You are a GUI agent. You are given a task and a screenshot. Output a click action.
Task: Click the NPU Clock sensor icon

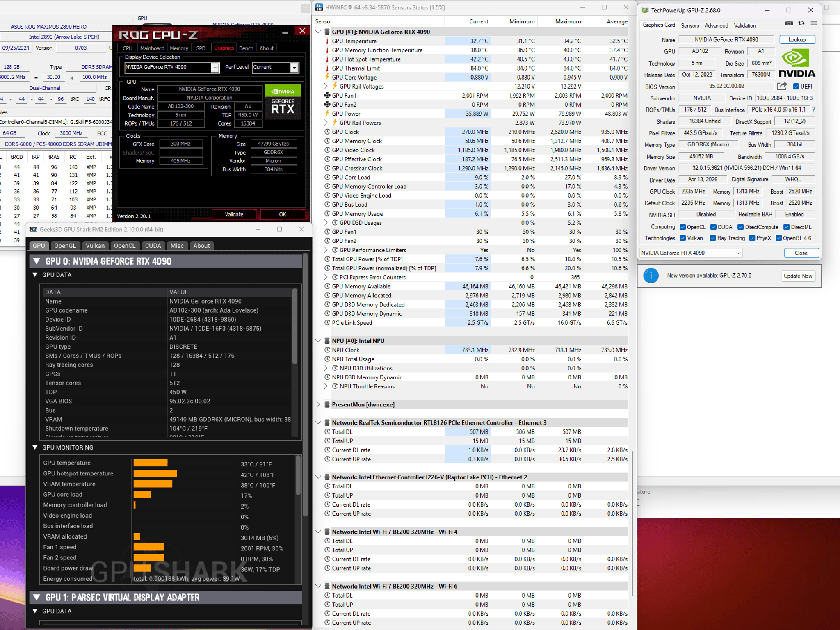tap(327, 350)
